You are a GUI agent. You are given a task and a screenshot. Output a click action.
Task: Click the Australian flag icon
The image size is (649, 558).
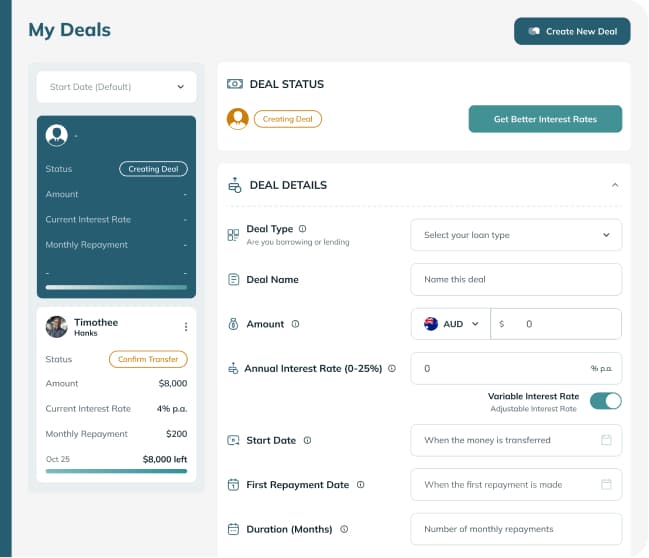[x=431, y=324]
